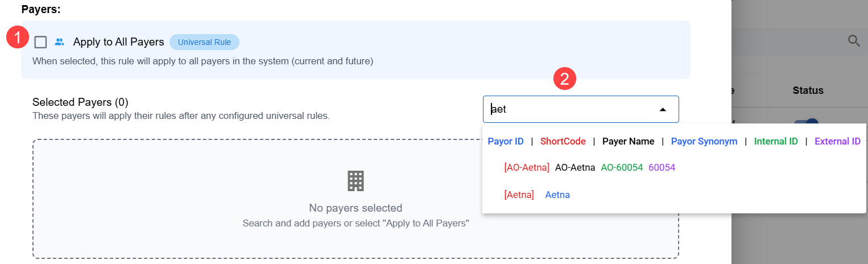Check the Apply to All Payers checkbox
The height and width of the screenshot is (264, 868).
coord(40,42)
